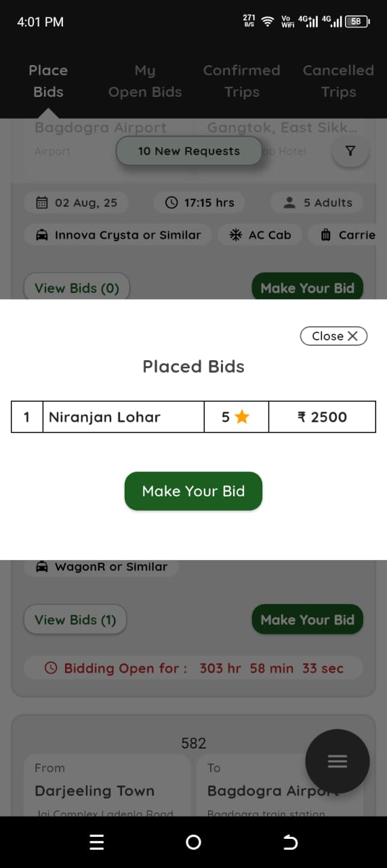Tap the floating hamburger menu button
387x868 pixels.
[x=338, y=762]
